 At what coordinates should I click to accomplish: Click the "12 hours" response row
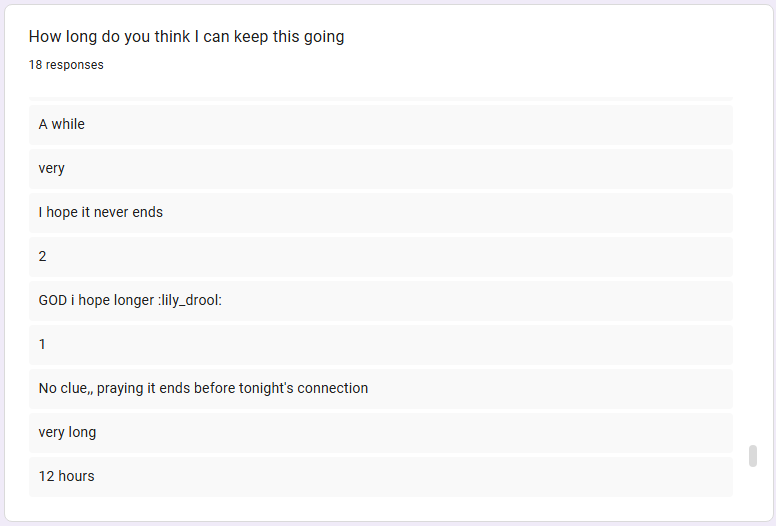[380, 477]
